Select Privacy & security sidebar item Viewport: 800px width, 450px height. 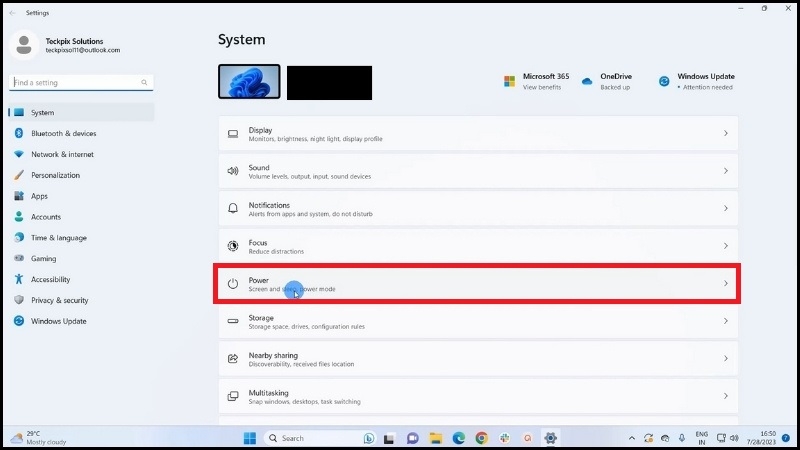(59, 300)
